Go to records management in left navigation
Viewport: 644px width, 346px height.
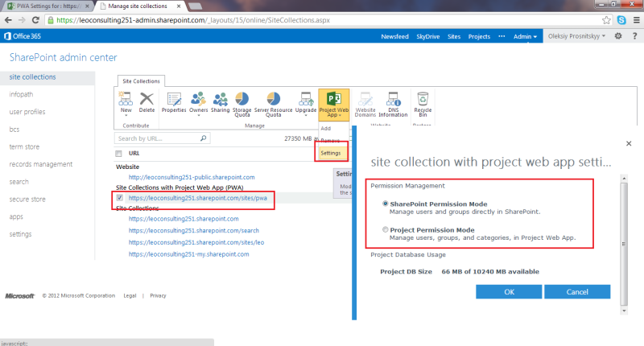click(x=41, y=164)
